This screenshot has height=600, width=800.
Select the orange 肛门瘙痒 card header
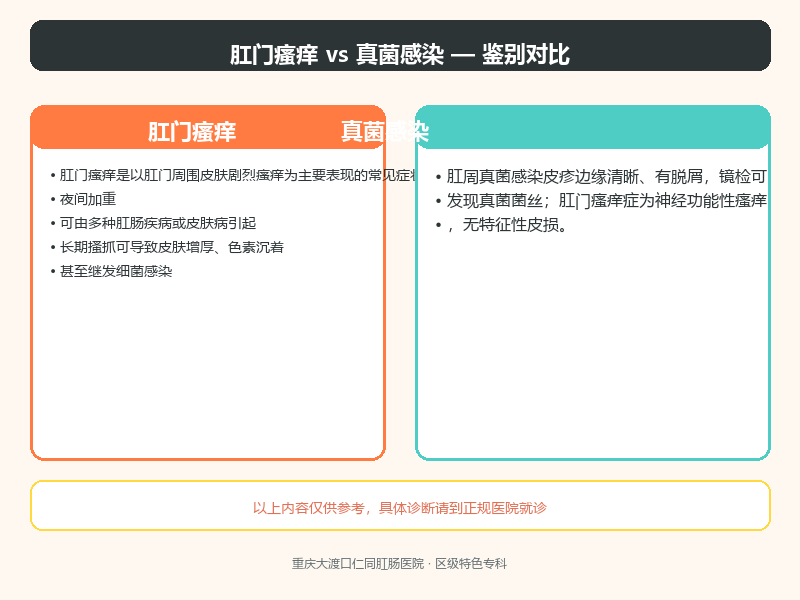[208, 128]
